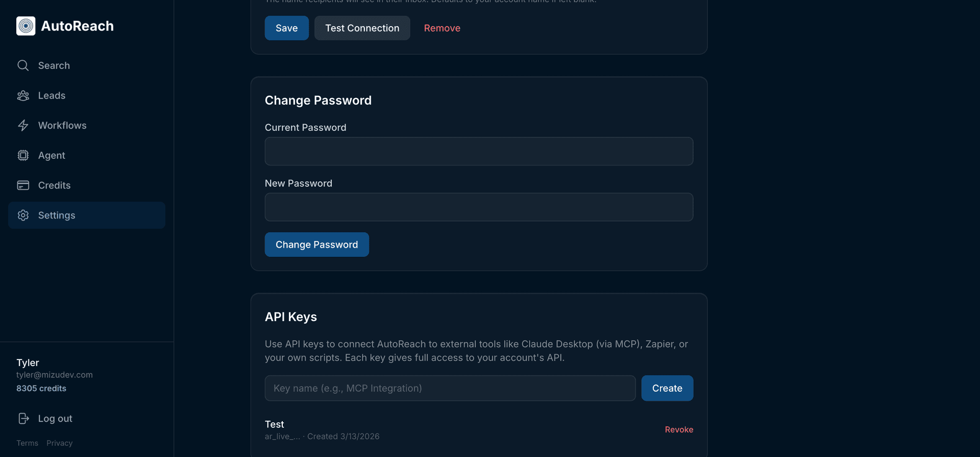
Task: Remove the connected account
Action: coord(442,28)
